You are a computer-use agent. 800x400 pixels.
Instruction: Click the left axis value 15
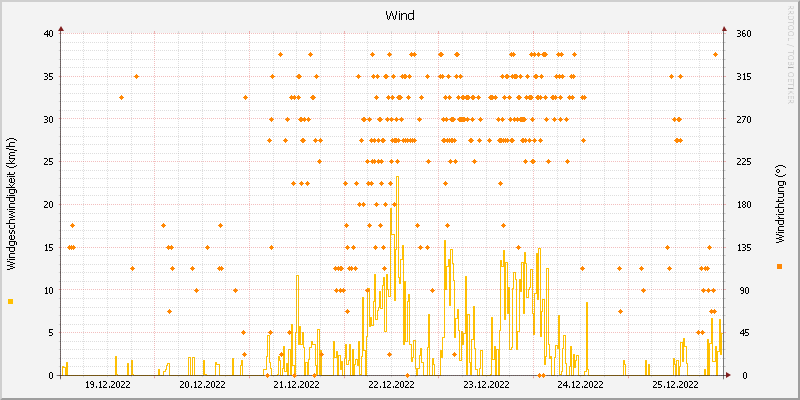(x=48, y=247)
